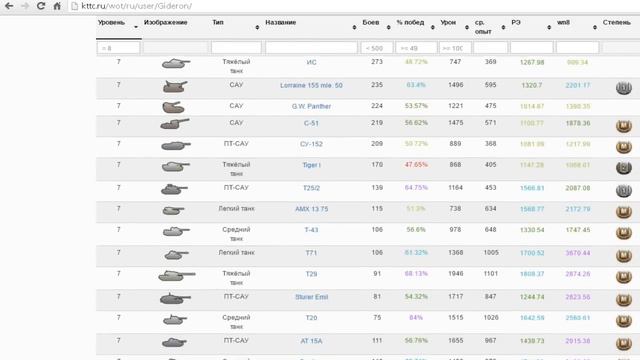
Task: Open the T25/2 tank link
Action: (311, 188)
